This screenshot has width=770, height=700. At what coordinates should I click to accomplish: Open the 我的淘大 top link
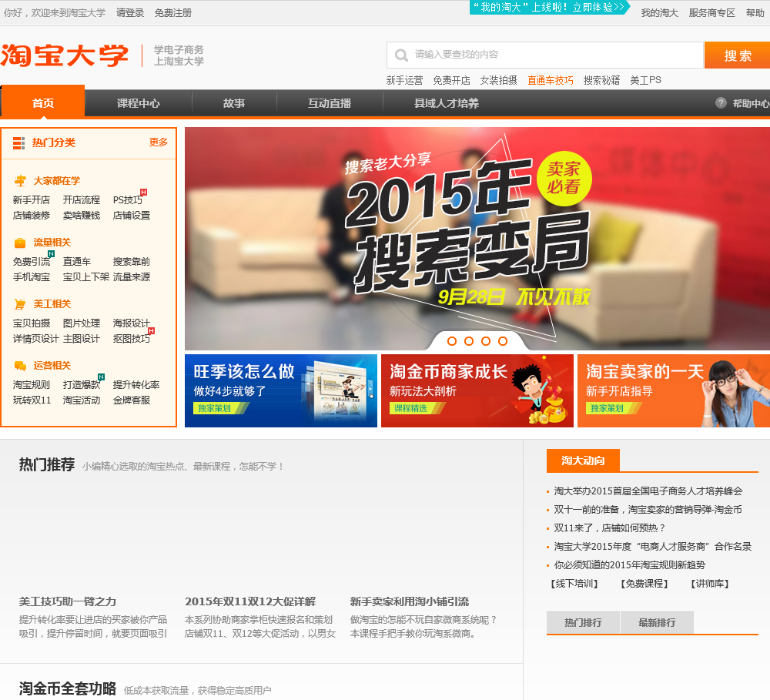[660, 13]
